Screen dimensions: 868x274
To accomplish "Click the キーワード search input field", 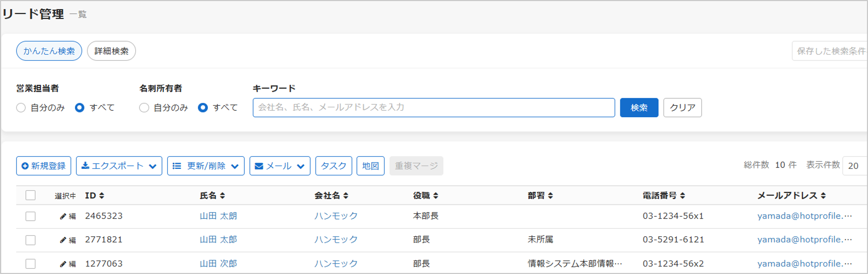I will click(x=434, y=108).
